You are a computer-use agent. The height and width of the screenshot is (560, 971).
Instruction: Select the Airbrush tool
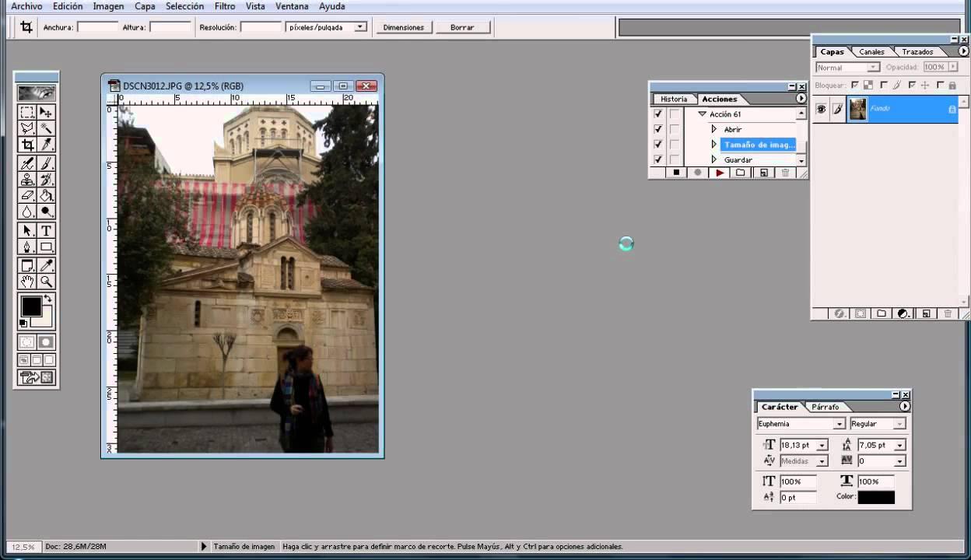tap(27, 163)
